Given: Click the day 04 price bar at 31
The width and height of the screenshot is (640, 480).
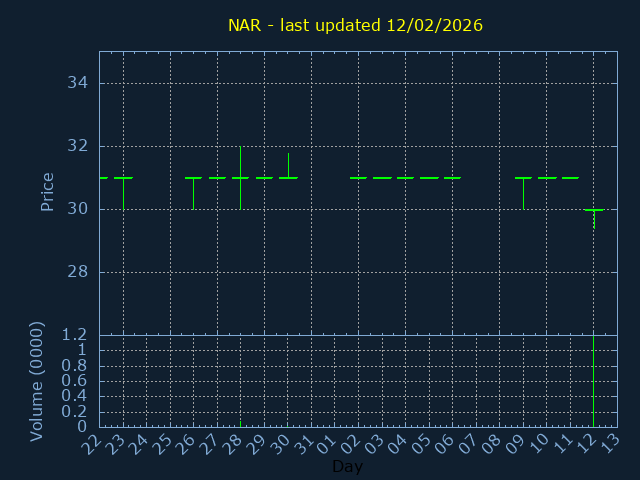Looking at the screenshot, I should click(405, 178).
